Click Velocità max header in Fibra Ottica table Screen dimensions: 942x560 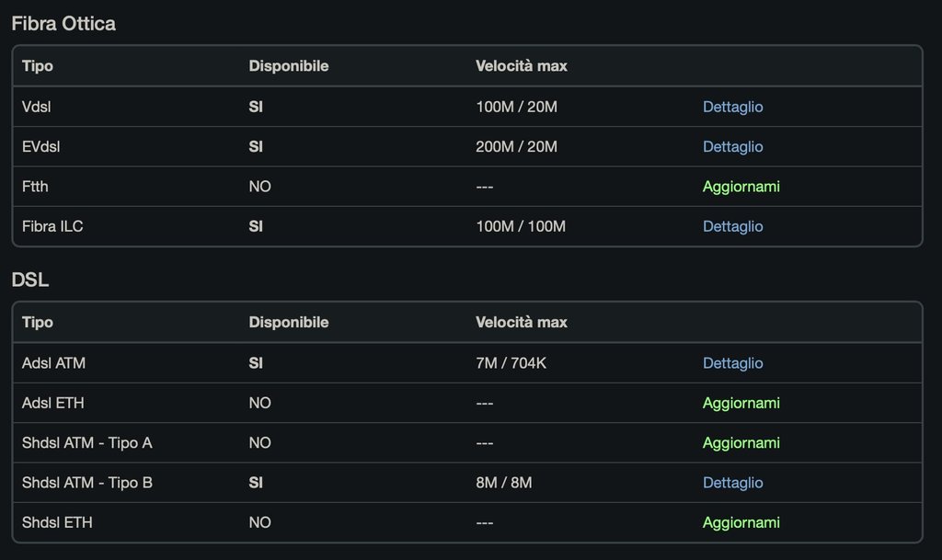pyautogui.click(x=521, y=66)
